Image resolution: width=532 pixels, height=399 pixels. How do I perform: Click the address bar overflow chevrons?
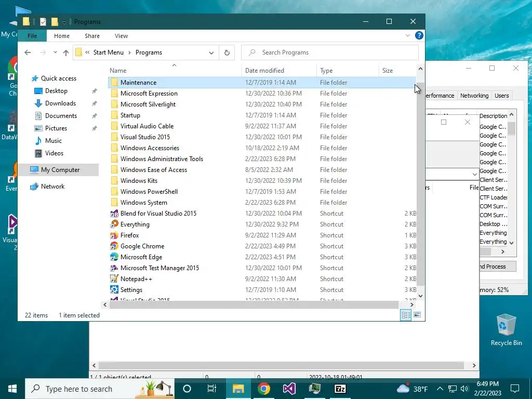[87, 52]
